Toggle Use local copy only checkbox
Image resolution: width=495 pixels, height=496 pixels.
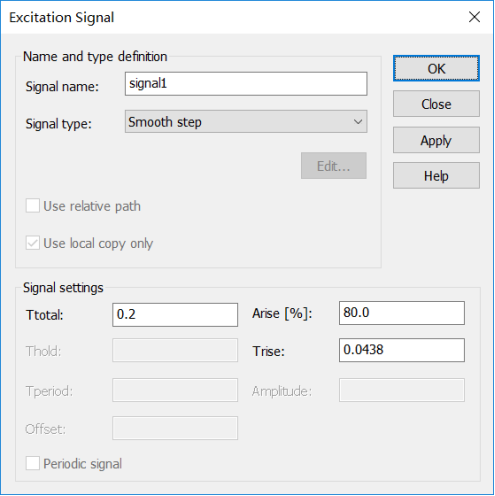pos(33,243)
